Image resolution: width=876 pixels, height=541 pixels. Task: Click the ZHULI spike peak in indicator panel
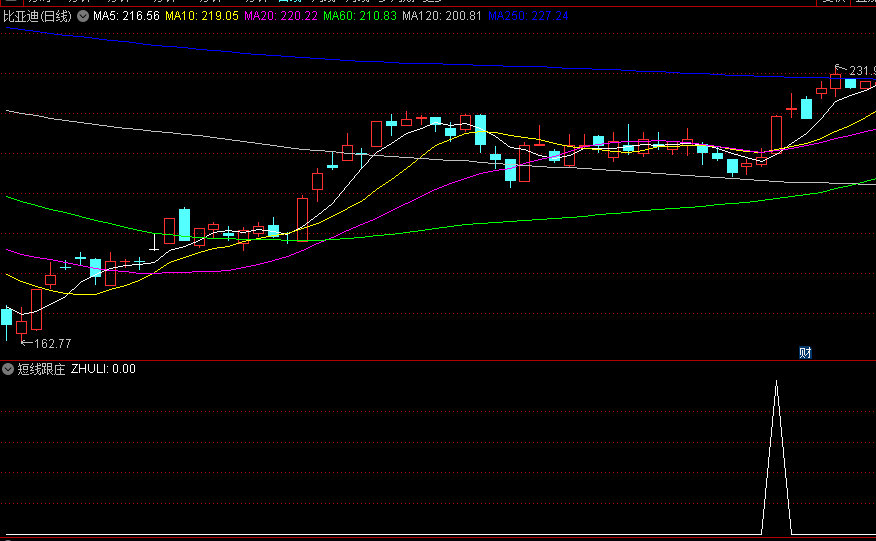pos(776,383)
